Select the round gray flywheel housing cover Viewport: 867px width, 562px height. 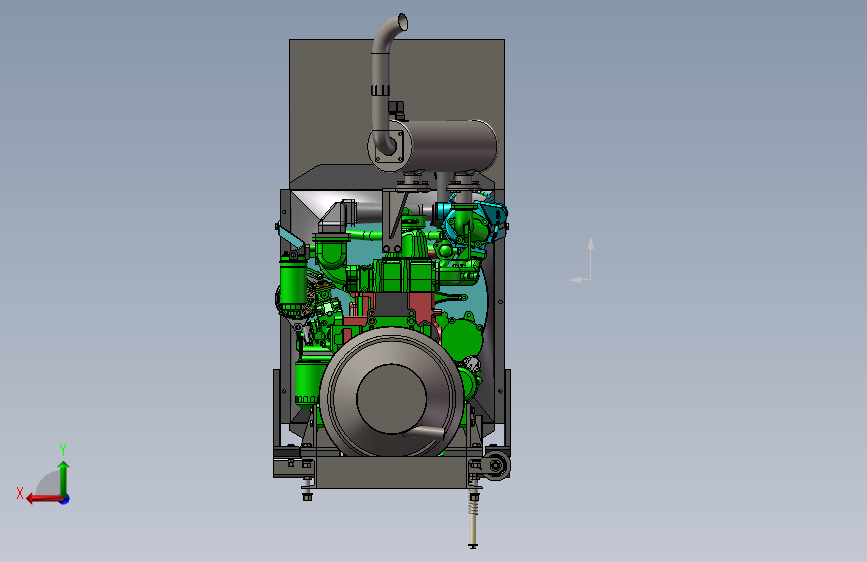click(391, 393)
